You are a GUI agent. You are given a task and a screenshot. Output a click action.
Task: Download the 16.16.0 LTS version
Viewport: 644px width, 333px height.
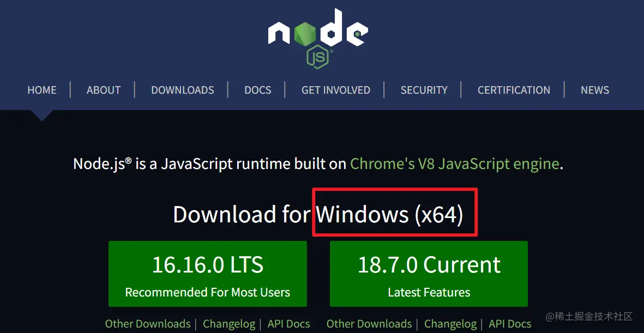point(207,274)
